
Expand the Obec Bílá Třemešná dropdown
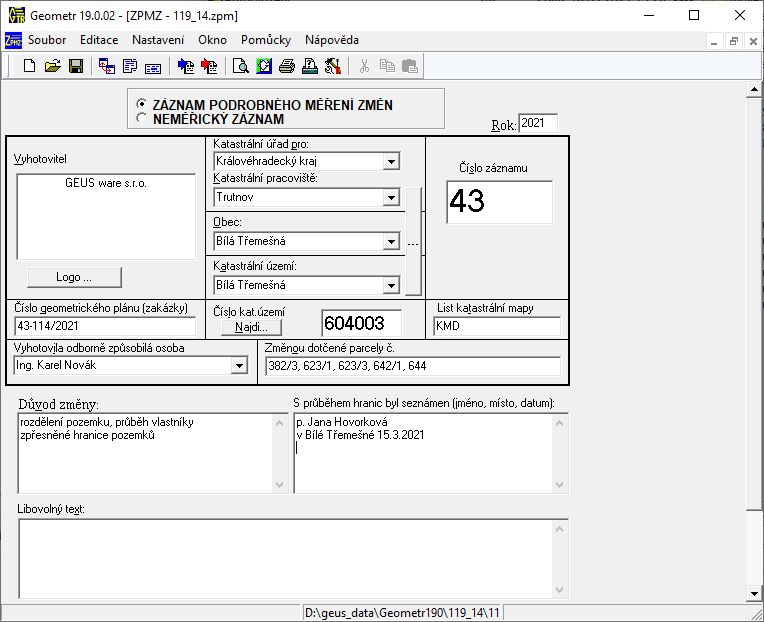[x=391, y=241]
